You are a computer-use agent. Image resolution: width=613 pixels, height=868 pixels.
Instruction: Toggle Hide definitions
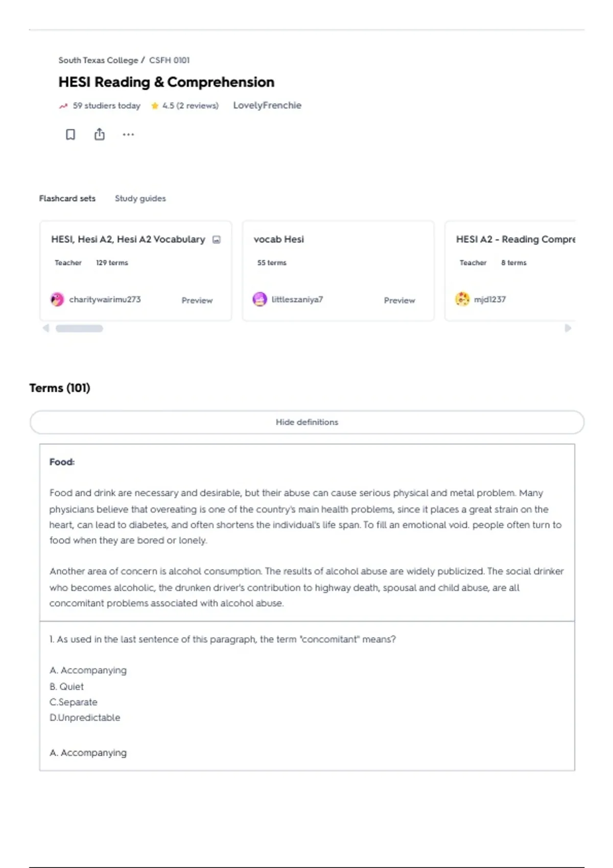307,422
